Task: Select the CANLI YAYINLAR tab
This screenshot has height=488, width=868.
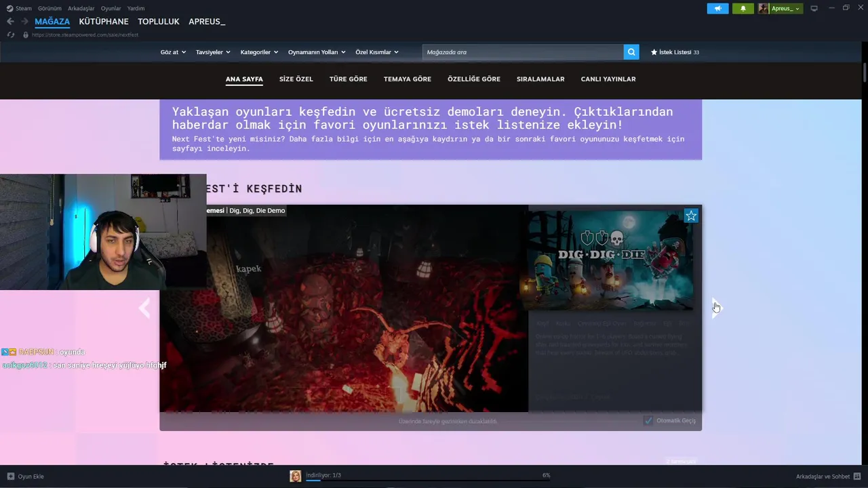Action: pyautogui.click(x=608, y=79)
